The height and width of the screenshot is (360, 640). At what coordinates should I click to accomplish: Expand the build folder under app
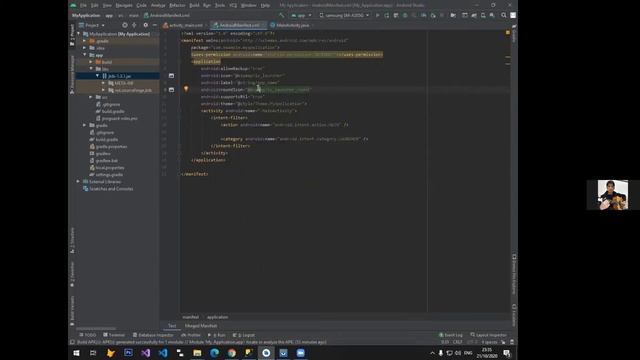tap(91, 62)
